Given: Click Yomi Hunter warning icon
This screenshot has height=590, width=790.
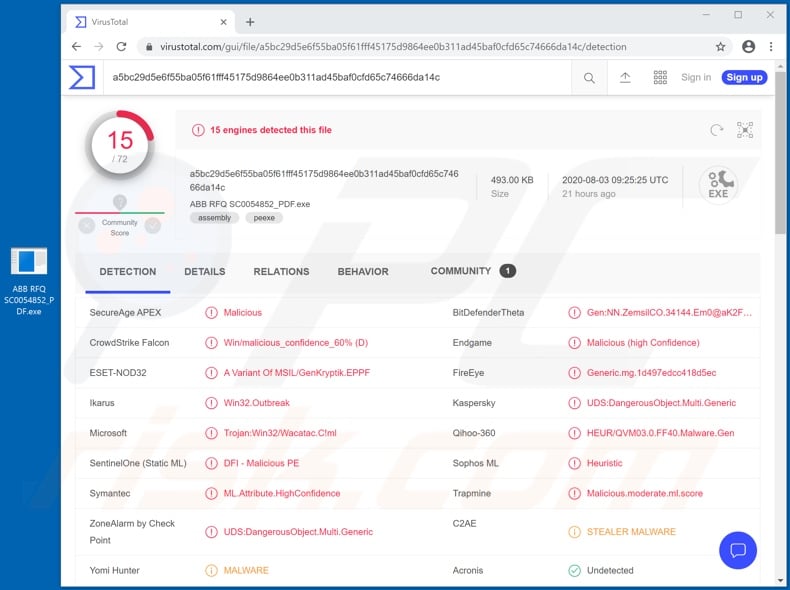Looking at the screenshot, I should click(x=211, y=570).
